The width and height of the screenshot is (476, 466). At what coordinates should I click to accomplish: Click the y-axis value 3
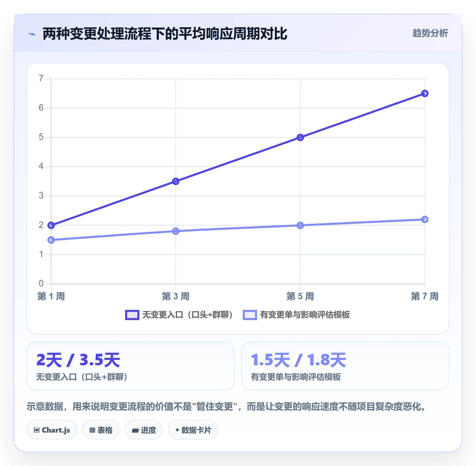(x=41, y=196)
